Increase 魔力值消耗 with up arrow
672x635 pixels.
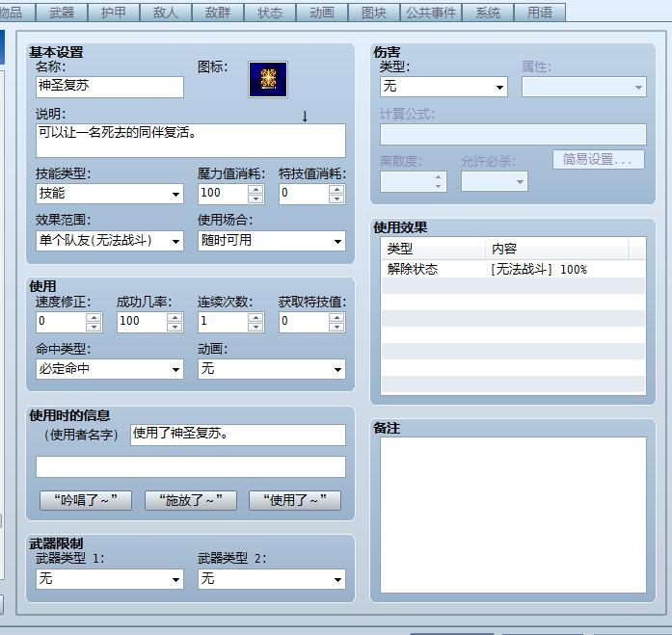coord(255,189)
